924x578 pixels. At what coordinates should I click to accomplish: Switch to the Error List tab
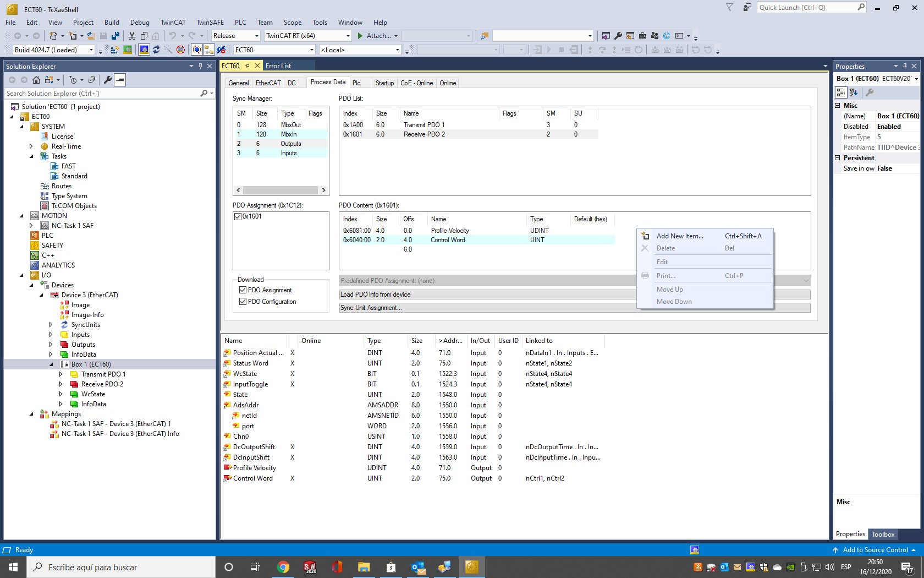pyautogui.click(x=278, y=66)
